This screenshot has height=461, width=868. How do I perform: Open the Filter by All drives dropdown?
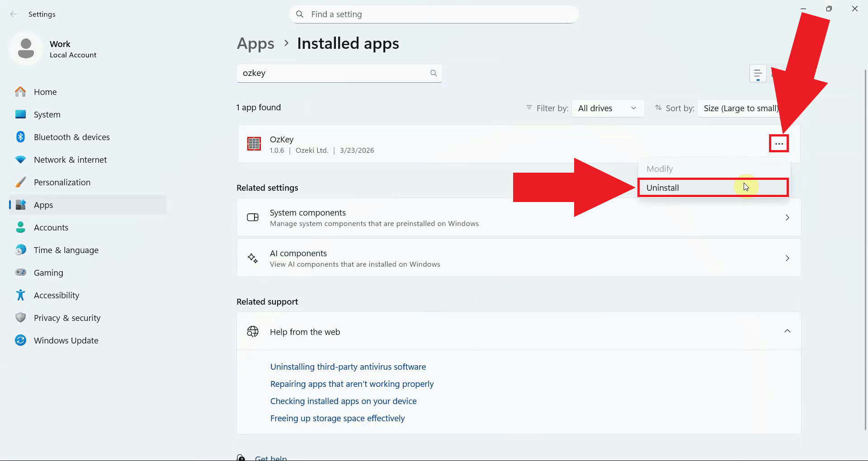[608, 108]
